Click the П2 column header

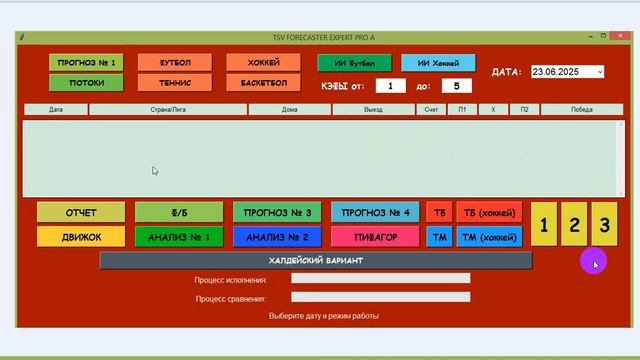point(524,109)
